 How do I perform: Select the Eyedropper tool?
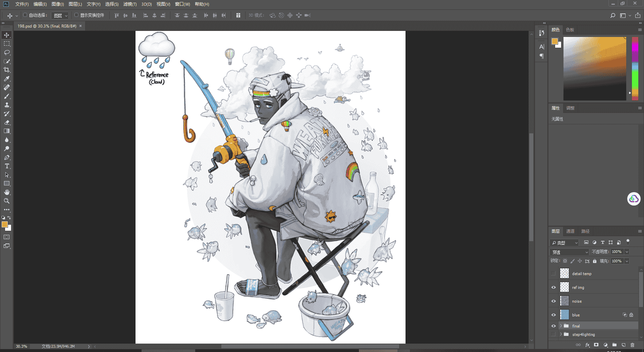[7, 79]
